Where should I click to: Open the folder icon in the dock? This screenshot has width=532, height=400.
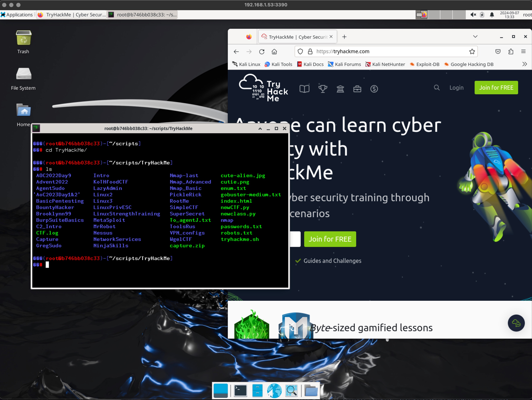coord(311,390)
